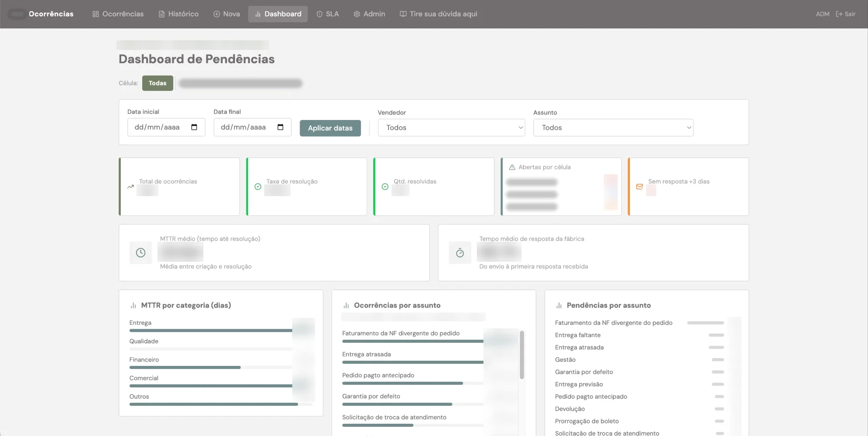Click 'Qualidade' category in MTTR chart
Viewport: 868px width, 436px height.
coord(144,341)
